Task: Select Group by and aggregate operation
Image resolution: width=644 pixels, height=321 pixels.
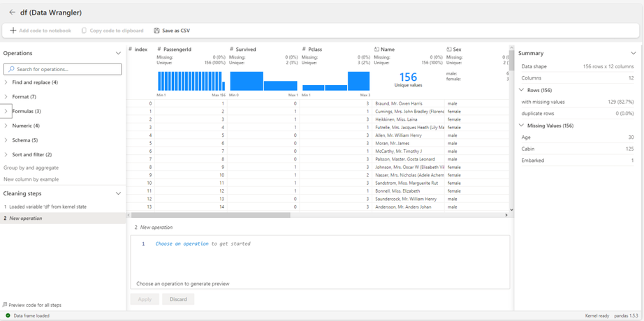Action: [x=31, y=167]
